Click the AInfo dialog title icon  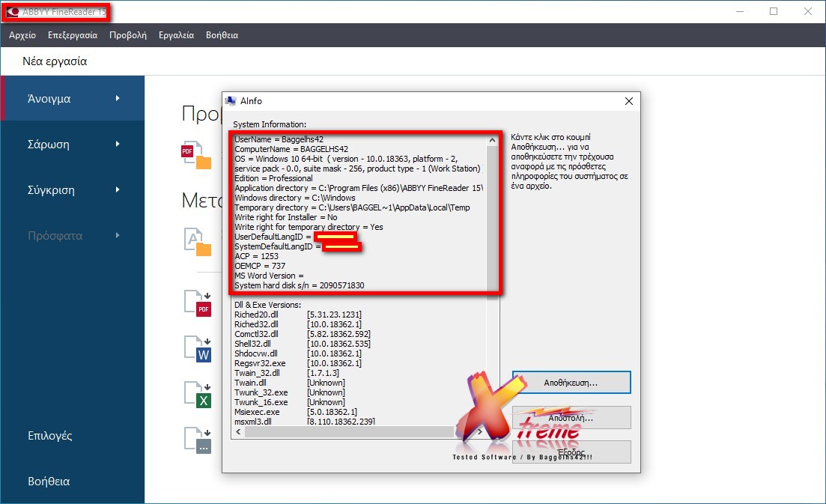pyautogui.click(x=231, y=100)
